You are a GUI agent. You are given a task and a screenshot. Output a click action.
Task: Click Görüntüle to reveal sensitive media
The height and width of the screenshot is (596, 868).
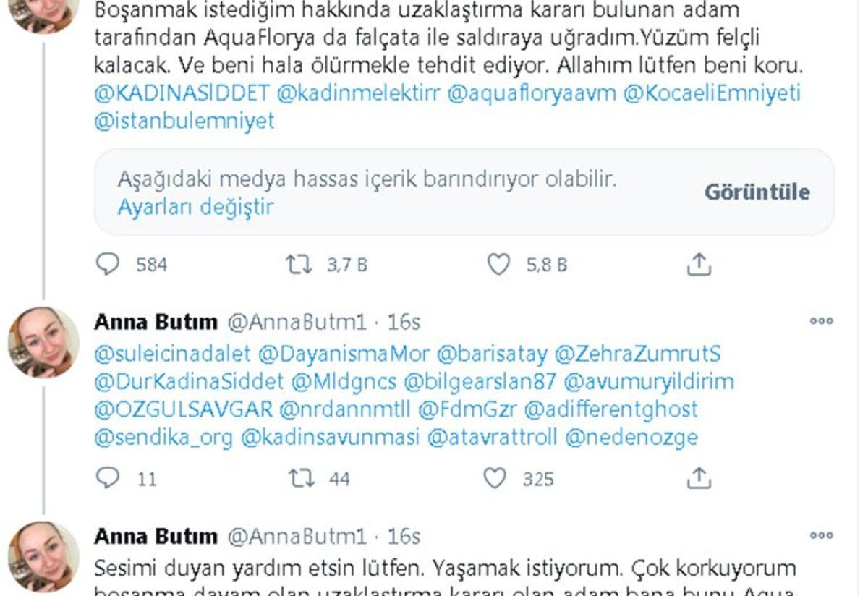pyautogui.click(x=757, y=192)
